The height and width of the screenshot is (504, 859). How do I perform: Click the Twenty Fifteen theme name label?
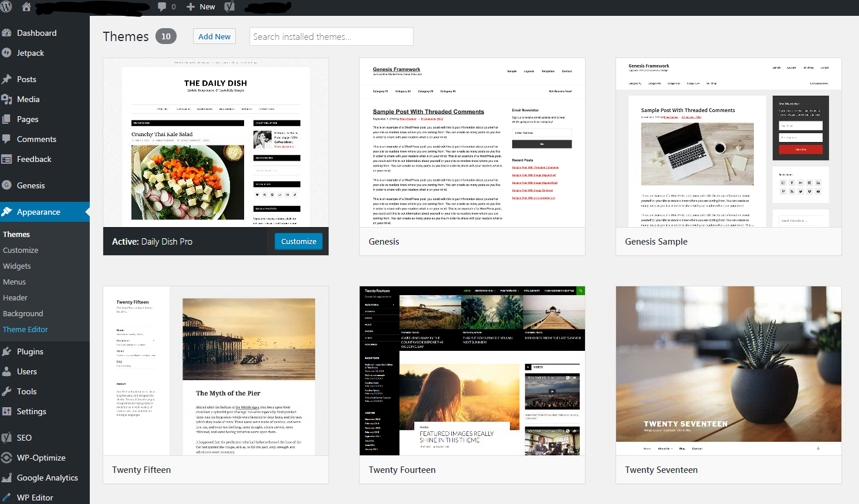pyautogui.click(x=141, y=470)
